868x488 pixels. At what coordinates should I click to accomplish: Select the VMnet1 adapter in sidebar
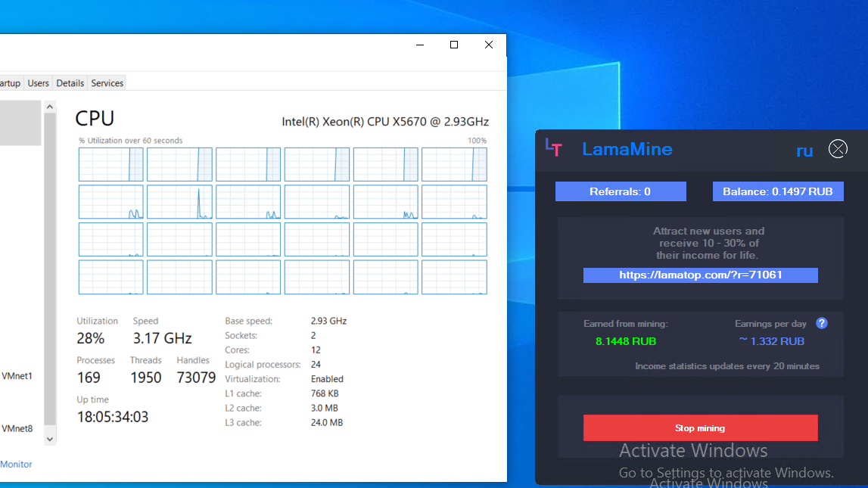pos(17,376)
